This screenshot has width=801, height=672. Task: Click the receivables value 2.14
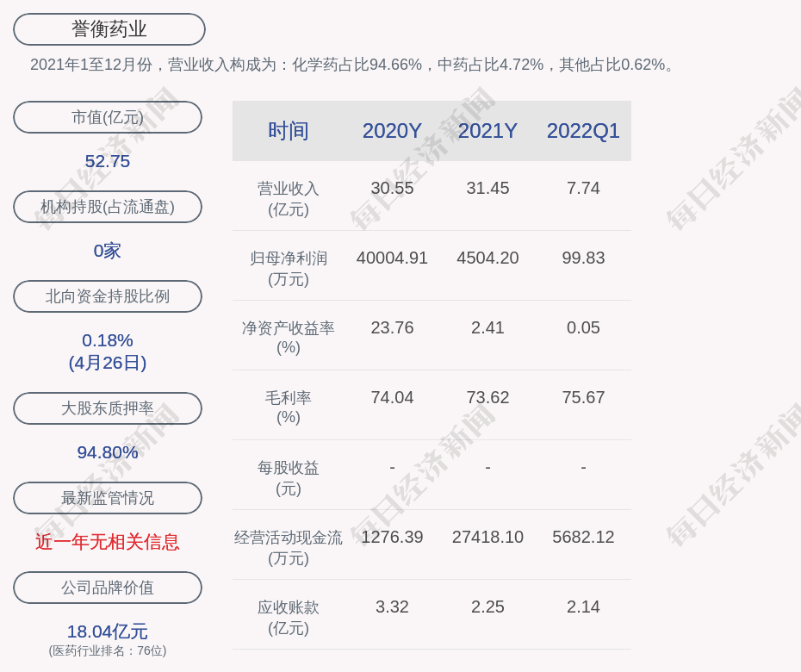click(x=583, y=607)
